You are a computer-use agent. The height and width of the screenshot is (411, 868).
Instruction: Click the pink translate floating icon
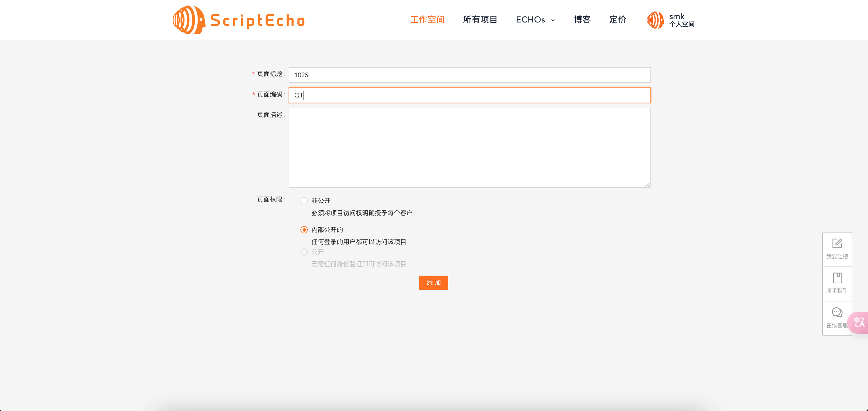[x=859, y=322]
